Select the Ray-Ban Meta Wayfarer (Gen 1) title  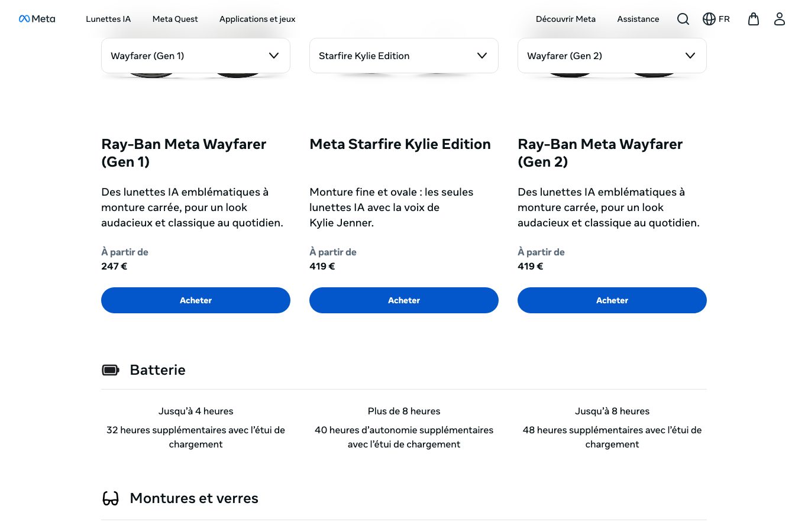pos(184,153)
